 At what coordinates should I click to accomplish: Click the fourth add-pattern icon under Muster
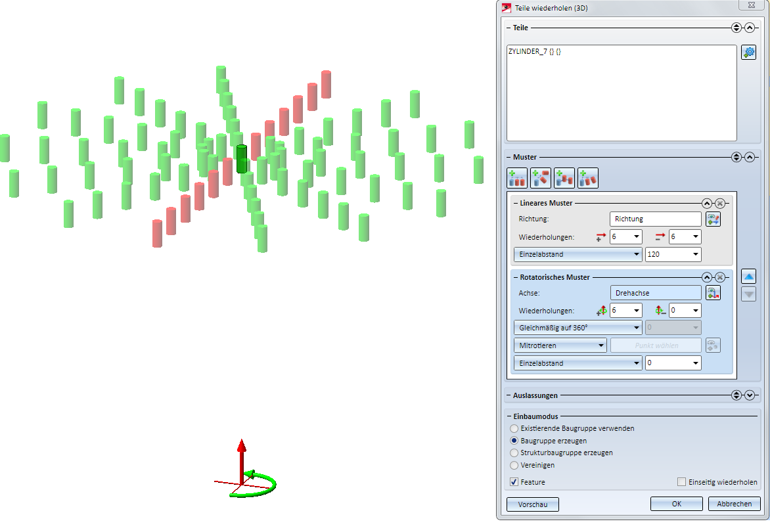click(x=588, y=178)
